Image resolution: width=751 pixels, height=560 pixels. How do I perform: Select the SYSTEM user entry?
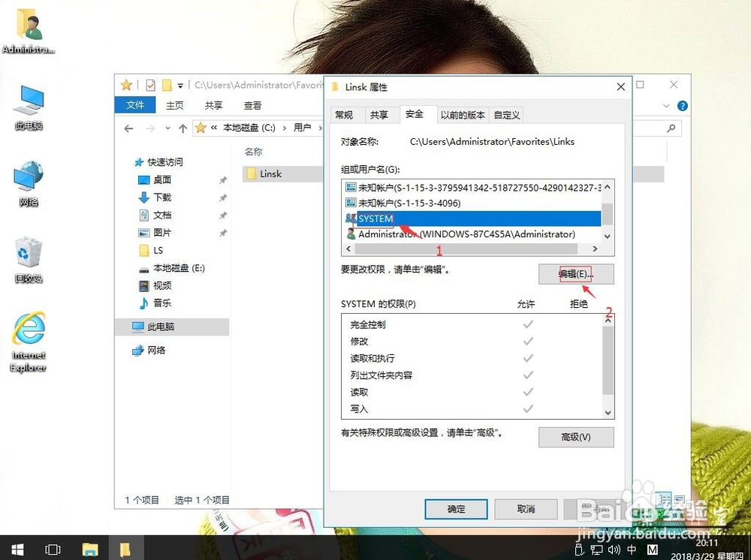click(x=472, y=218)
